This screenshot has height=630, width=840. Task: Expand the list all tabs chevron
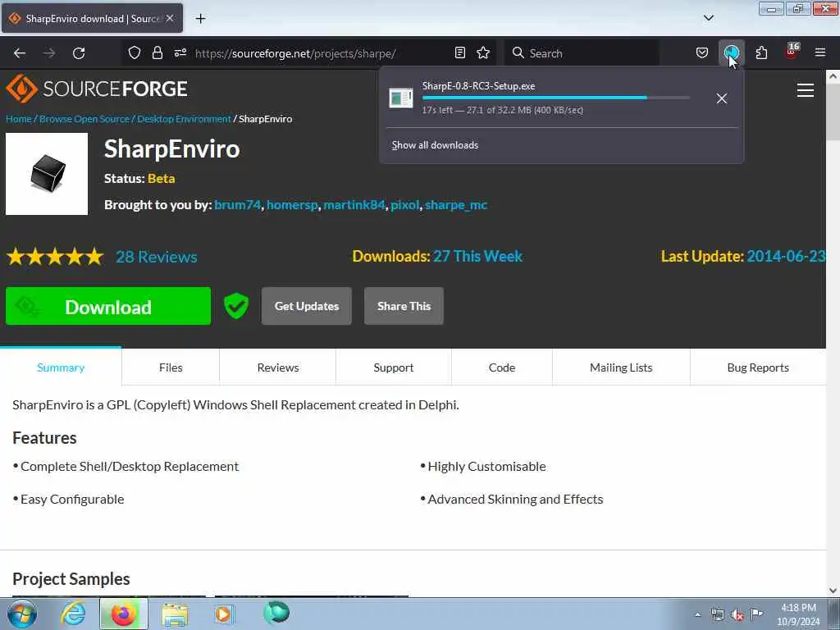(708, 18)
